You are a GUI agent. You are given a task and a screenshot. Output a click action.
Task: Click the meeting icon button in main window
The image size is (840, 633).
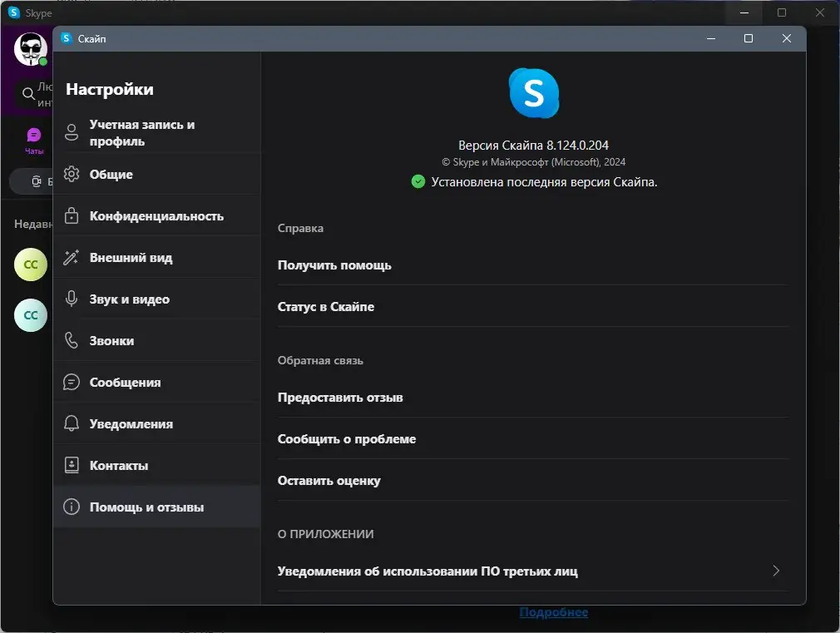pyautogui.click(x=36, y=181)
